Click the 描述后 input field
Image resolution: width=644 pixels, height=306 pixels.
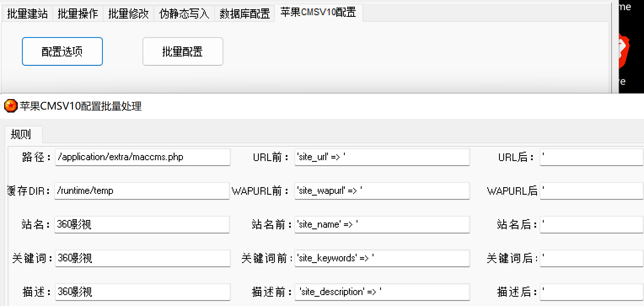pos(592,292)
